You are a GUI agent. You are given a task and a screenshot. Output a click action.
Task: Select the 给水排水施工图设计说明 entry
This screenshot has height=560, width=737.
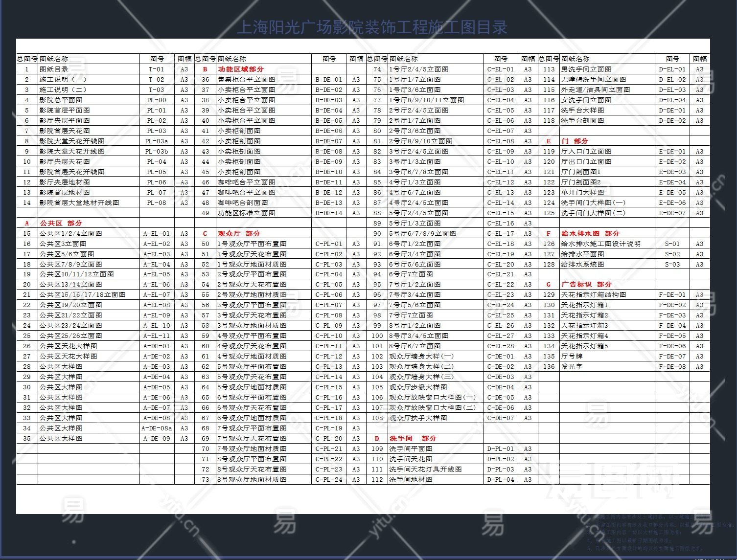(x=600, y=244)
